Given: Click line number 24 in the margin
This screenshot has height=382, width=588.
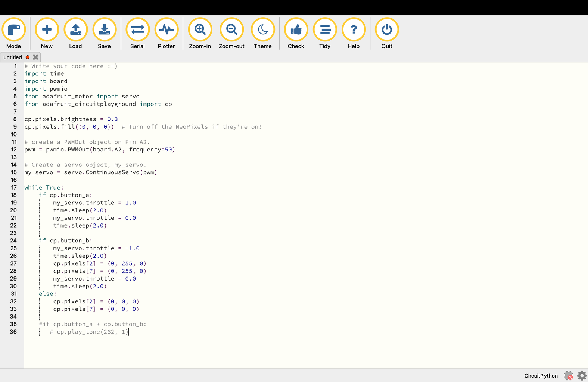Looking at the screenshot, I should point(13,241).
